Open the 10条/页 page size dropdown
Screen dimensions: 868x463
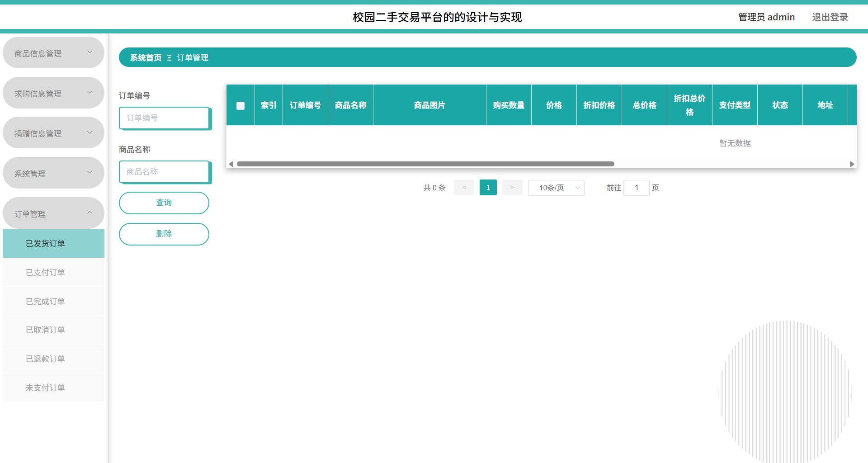tap(556, 187)
